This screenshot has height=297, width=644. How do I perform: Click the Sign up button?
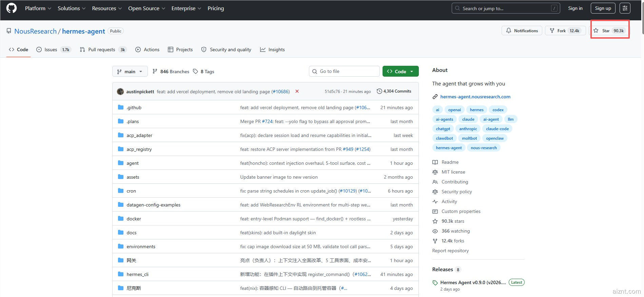click(x=603, y=8)
